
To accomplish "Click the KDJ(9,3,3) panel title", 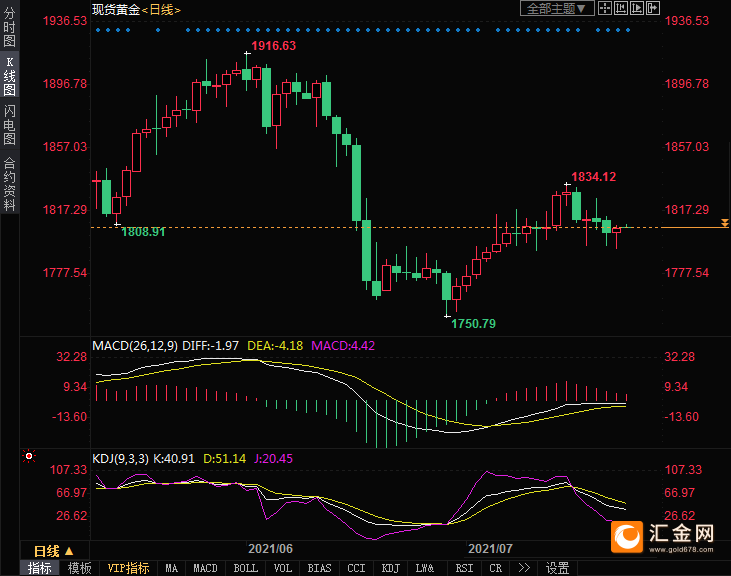I will point(120,459).
